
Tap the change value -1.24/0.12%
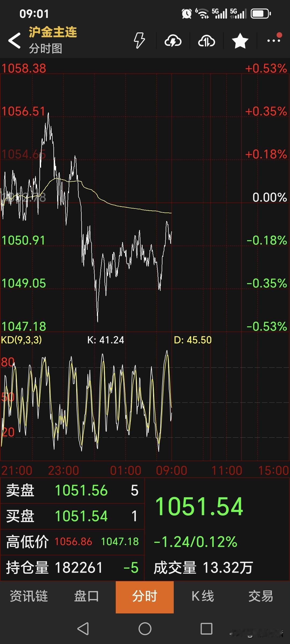[195, 541]
